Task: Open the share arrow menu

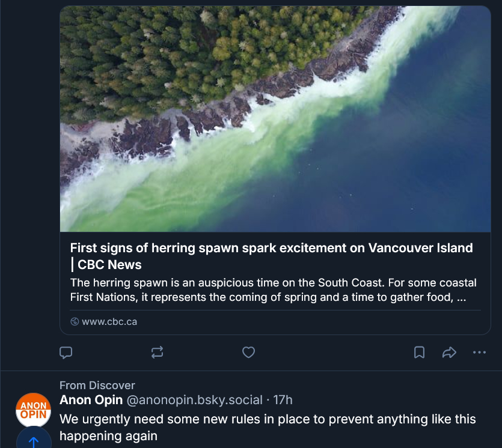Action: point(449,353)
